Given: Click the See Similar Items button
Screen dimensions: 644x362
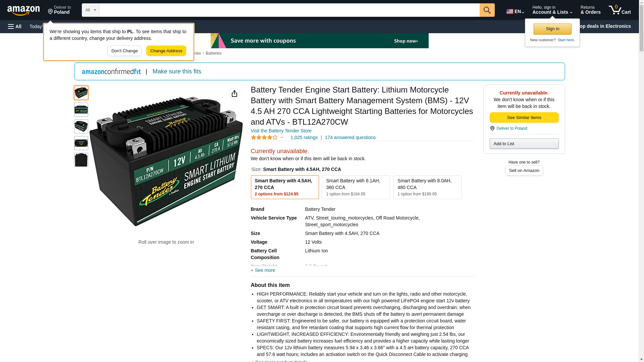Looking at the screenshot, I should click(524, 117).
